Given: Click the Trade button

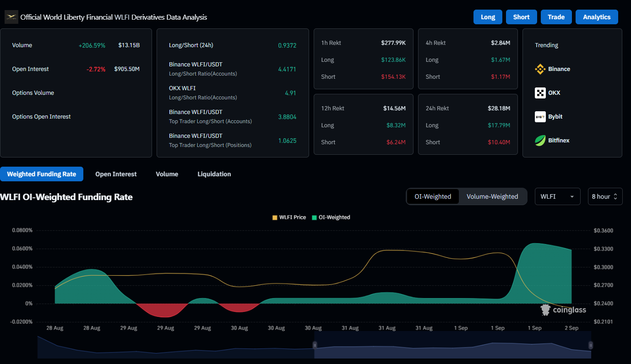Looking at the screenshot, I should [x=556, y=17].
